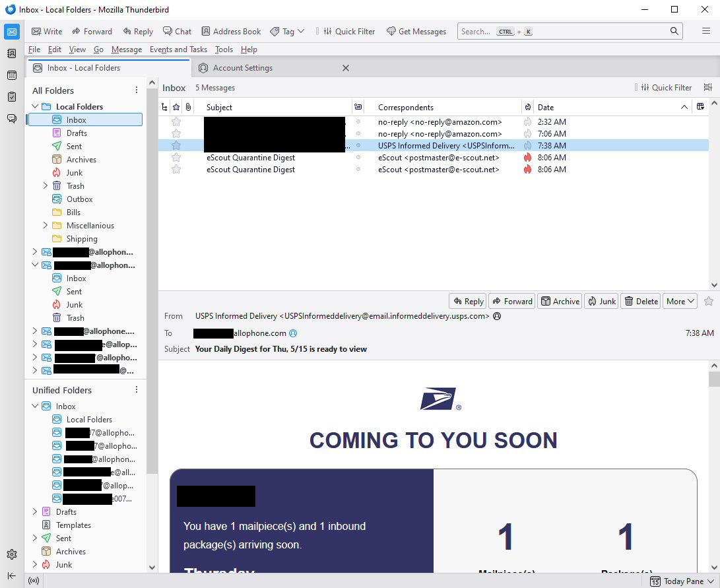Screen dimensions: 720x588
Task: Open Settings gear in the left sidebar
Action: (x=12, y=554)
